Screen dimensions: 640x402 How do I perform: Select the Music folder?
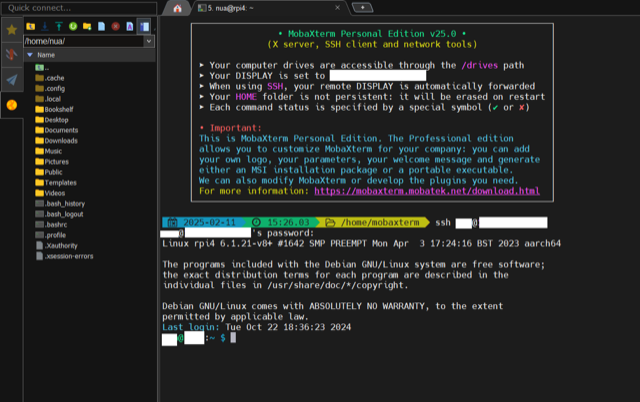click(x=49, y=151)
